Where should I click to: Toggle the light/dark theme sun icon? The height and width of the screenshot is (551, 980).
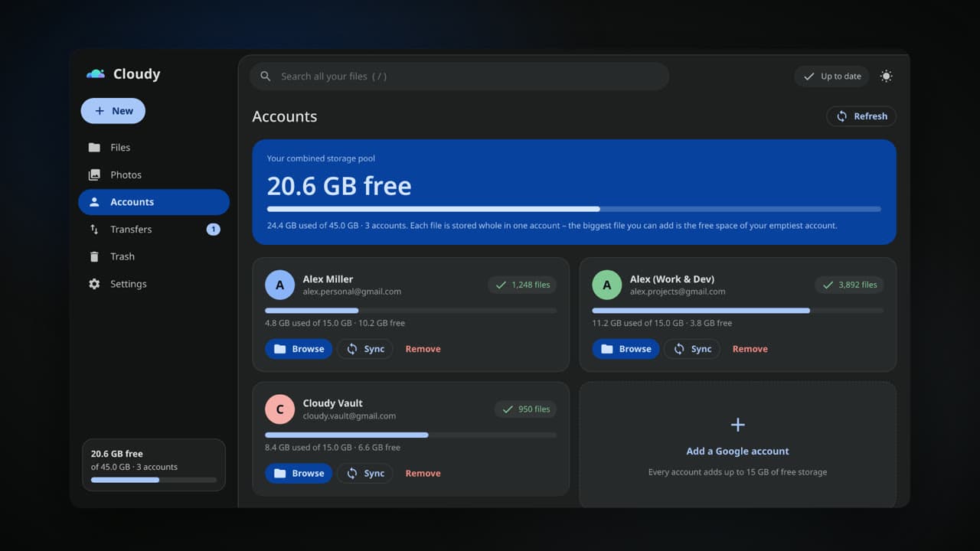point(887,77)
